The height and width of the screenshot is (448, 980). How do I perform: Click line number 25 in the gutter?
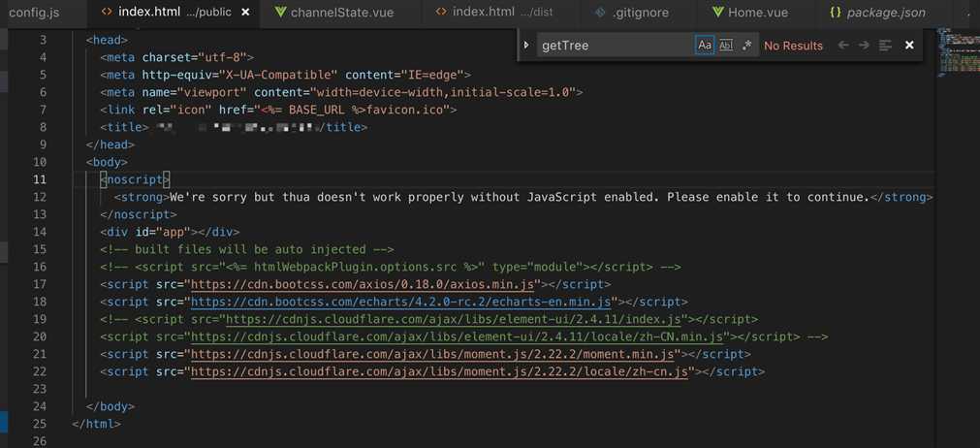40,424
